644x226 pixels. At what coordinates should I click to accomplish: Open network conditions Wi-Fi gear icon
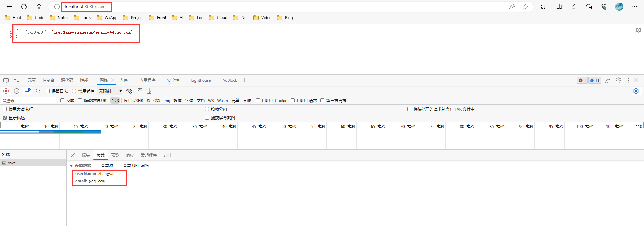tap(129, 91)
